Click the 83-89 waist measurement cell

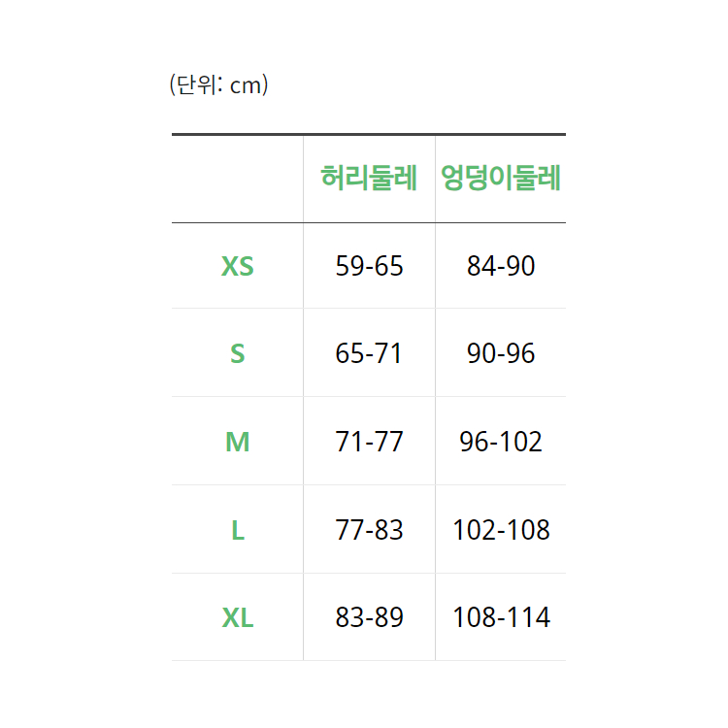(369, 617)
